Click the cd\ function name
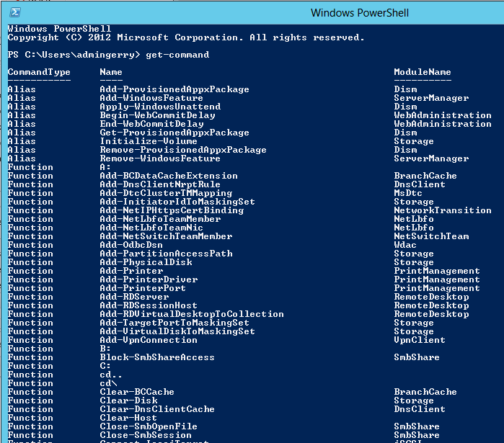The image size is (504, 443). (108, 384)
